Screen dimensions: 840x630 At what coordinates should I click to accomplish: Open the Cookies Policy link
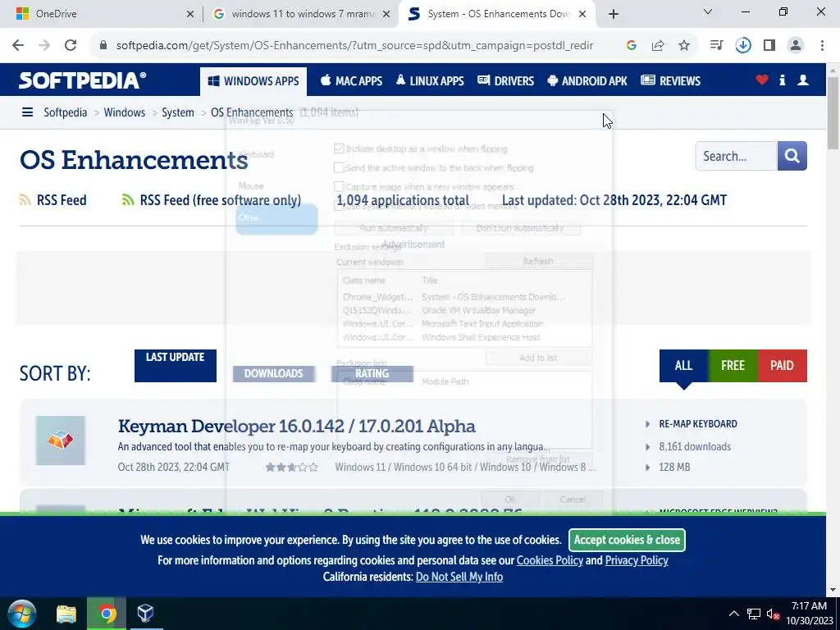550,560
